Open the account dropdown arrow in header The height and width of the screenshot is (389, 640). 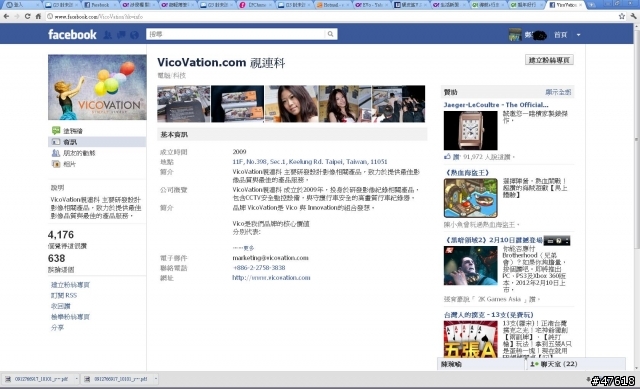(578, 35)
